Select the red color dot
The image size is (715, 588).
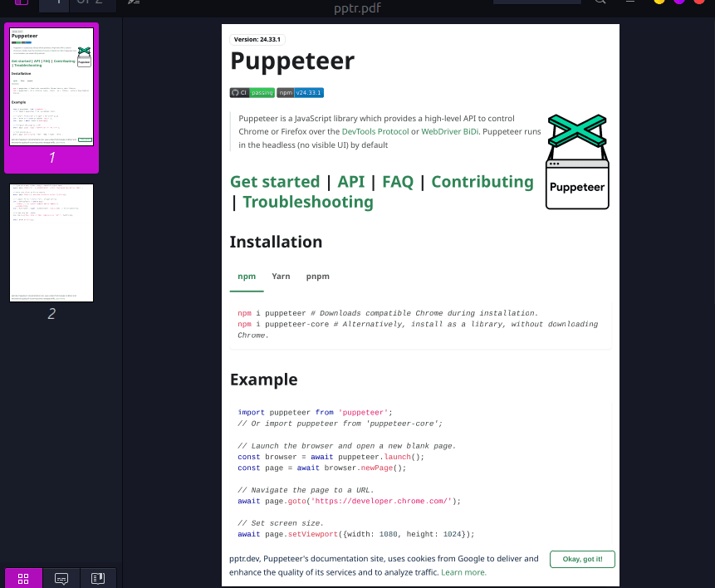pyautogui.click(x=699, y=2)
